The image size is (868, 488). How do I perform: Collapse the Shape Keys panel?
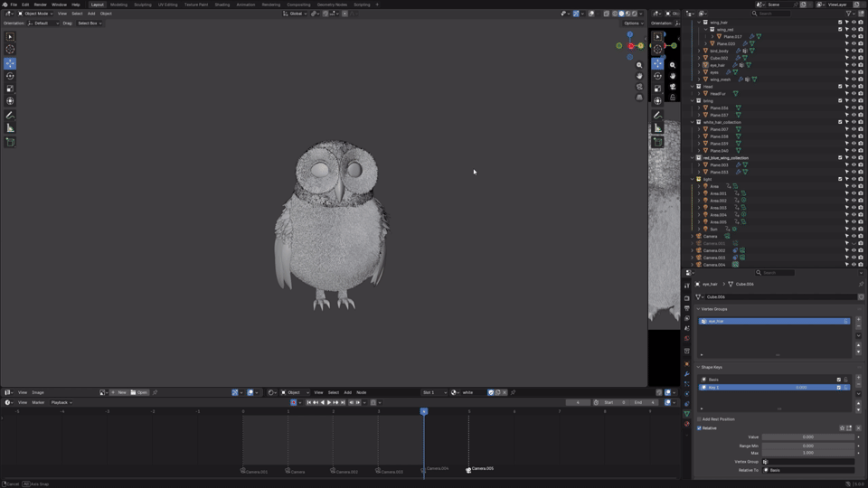699,368
